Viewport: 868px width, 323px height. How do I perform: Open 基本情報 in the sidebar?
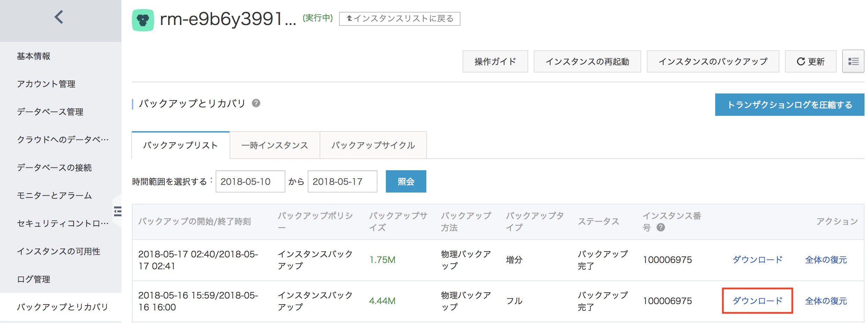(x=61, y=56)
